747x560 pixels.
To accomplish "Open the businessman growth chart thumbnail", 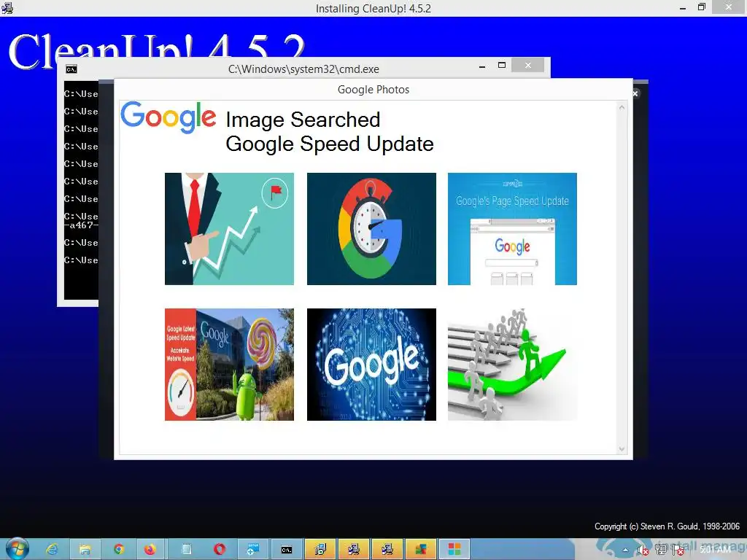I will (229, 228).
